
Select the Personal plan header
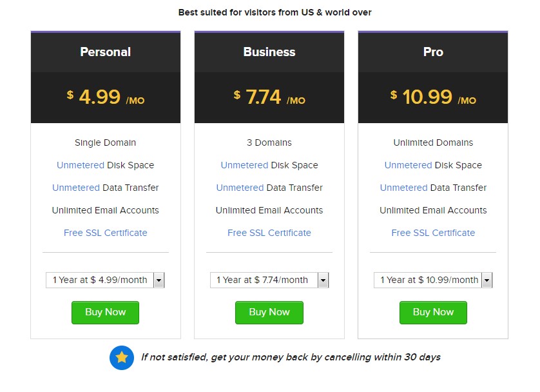coord(106,52)
